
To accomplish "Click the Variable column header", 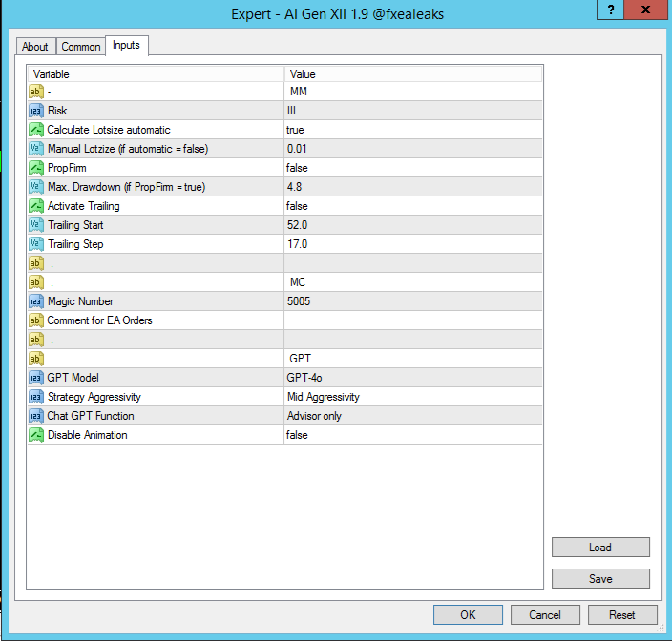I will coord(156,74).
